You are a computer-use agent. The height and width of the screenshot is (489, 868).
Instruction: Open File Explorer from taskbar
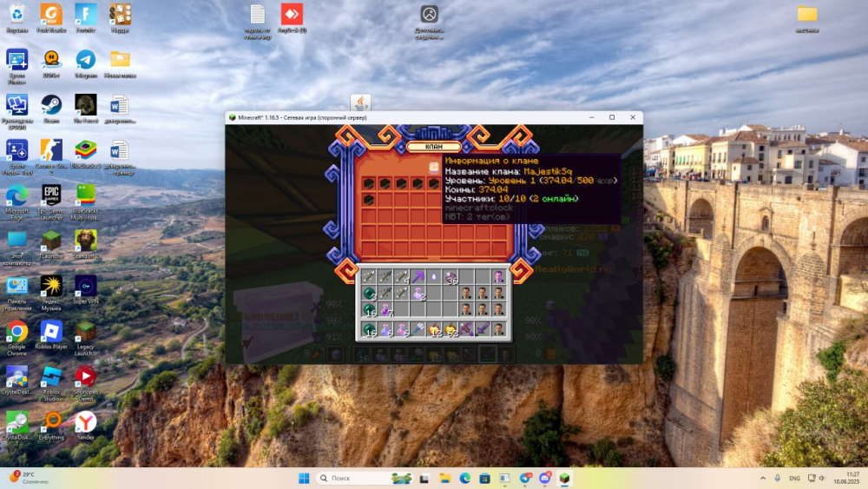445,478
